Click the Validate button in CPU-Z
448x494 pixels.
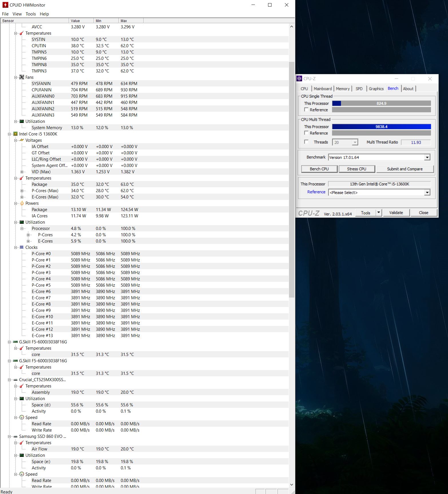point(396,212)
